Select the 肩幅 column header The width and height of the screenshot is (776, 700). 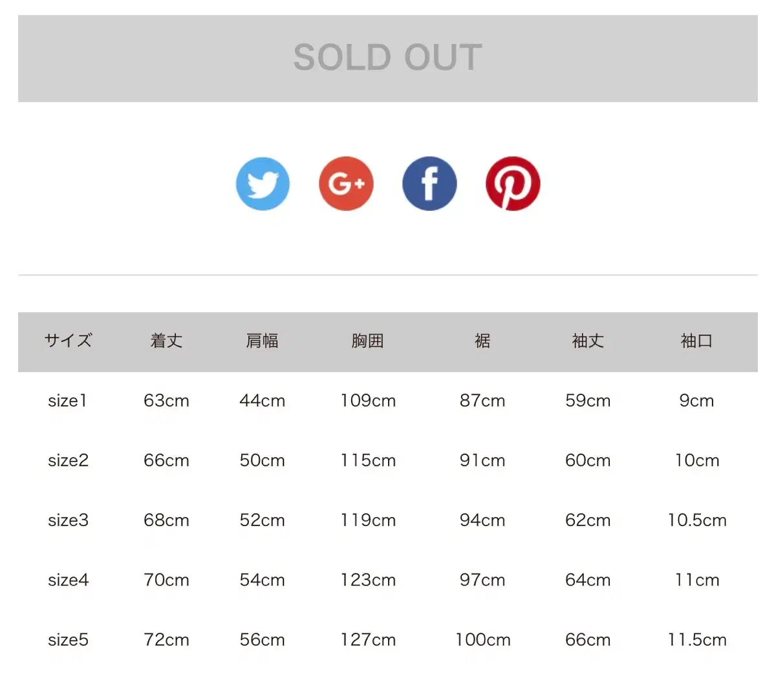(262, 341)
